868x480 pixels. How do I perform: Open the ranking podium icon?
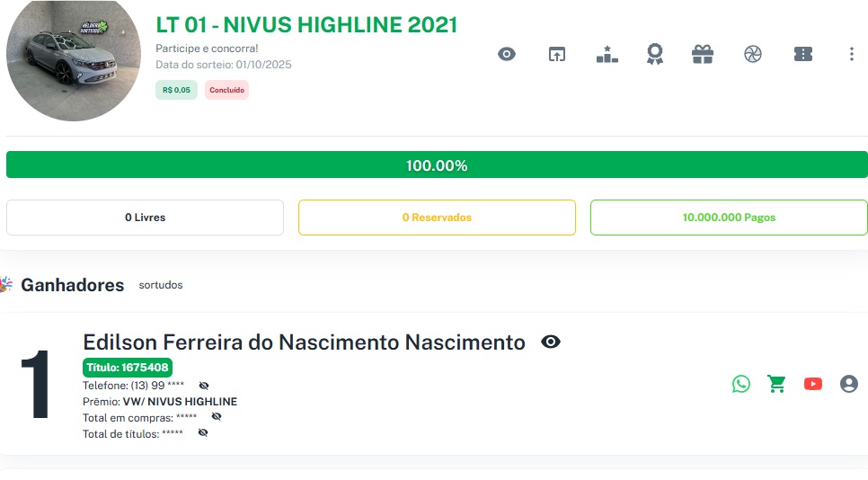tap(607, 54)
